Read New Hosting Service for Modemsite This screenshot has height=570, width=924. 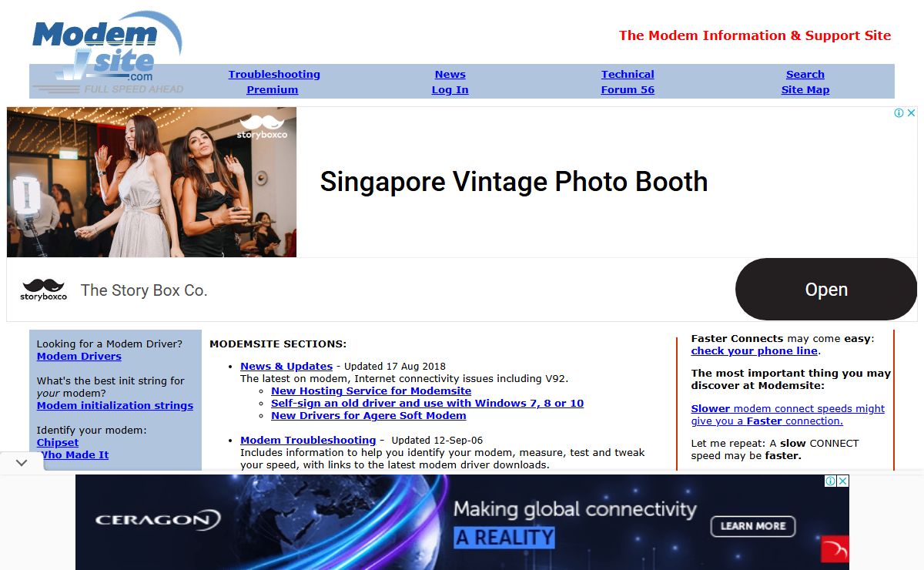371,391
